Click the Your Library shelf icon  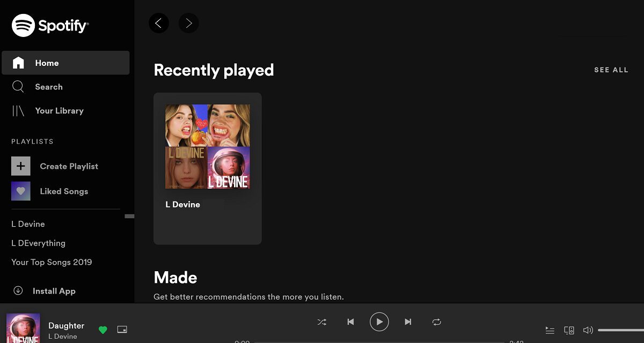pos(18,111)
